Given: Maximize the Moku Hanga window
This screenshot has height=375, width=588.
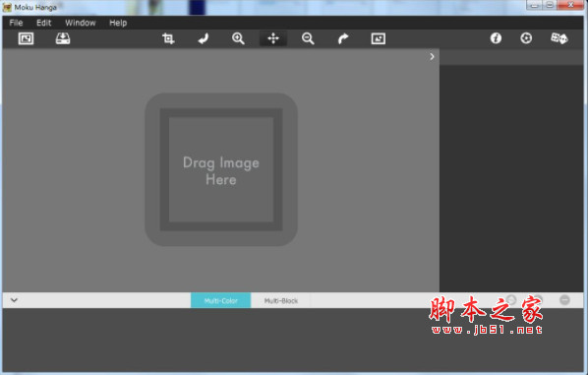Looking at the screenshot, I should click(x=550, y=5).
